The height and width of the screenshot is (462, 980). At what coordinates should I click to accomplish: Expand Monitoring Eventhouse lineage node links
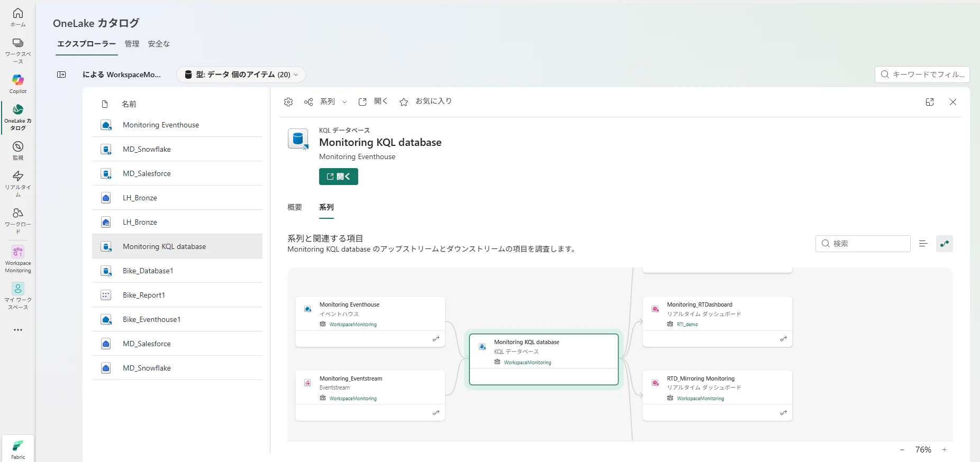click(436, 339)
